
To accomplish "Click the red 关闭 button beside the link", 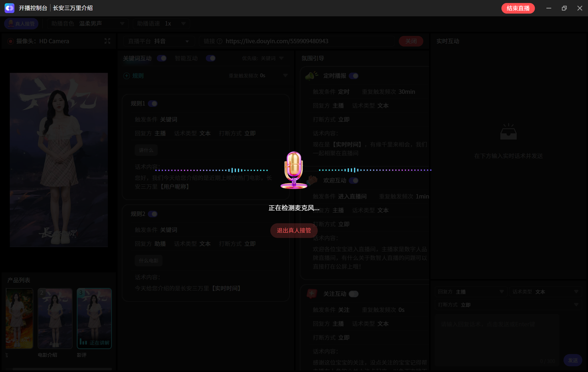I will 411,41.
